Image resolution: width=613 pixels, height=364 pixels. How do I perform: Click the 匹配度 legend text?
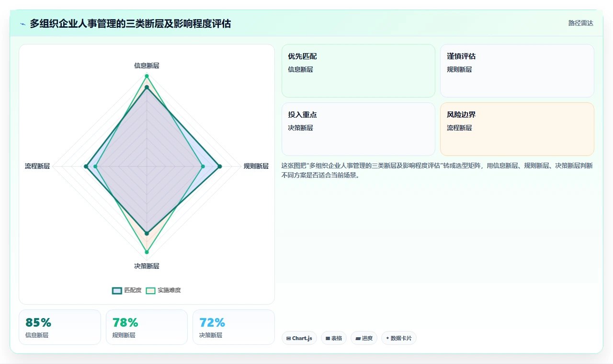[133, 290]
